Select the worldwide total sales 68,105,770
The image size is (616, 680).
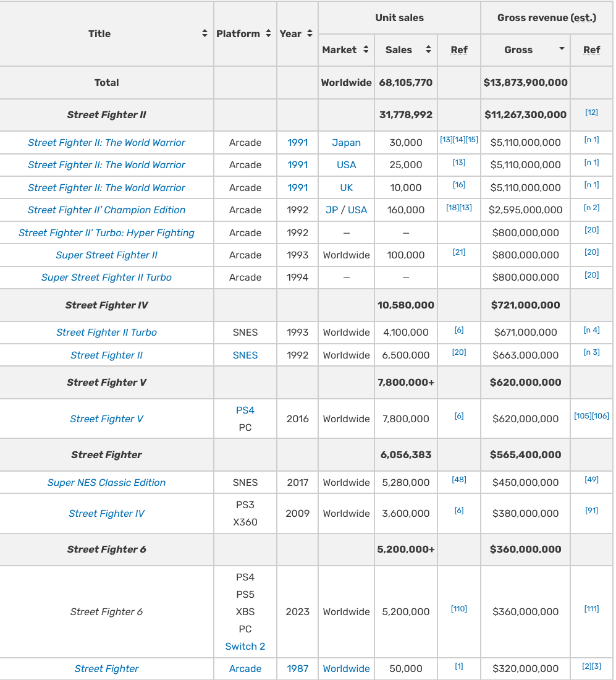click(406, 82)
